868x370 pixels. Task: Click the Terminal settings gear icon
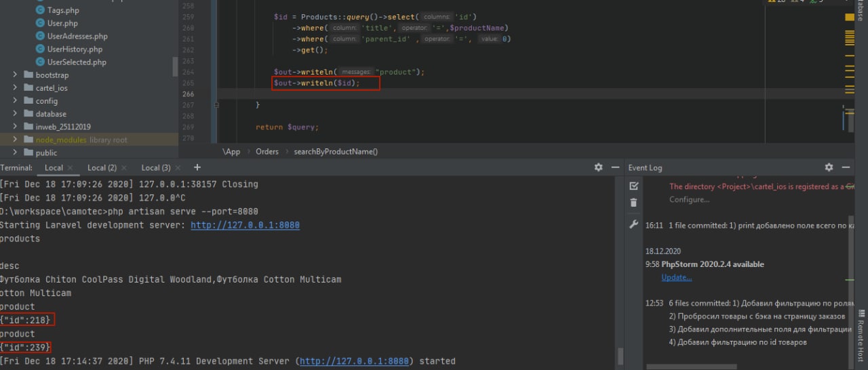tap(598, 167)
